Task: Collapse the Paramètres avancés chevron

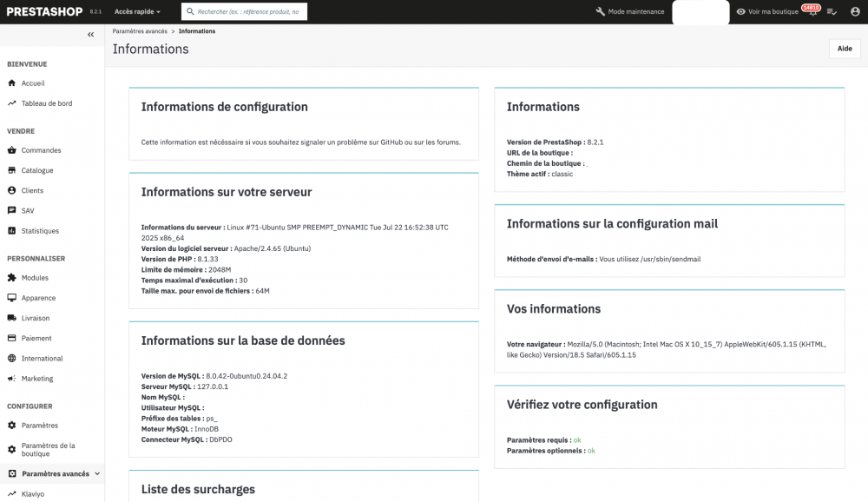Action: (97, 473)
